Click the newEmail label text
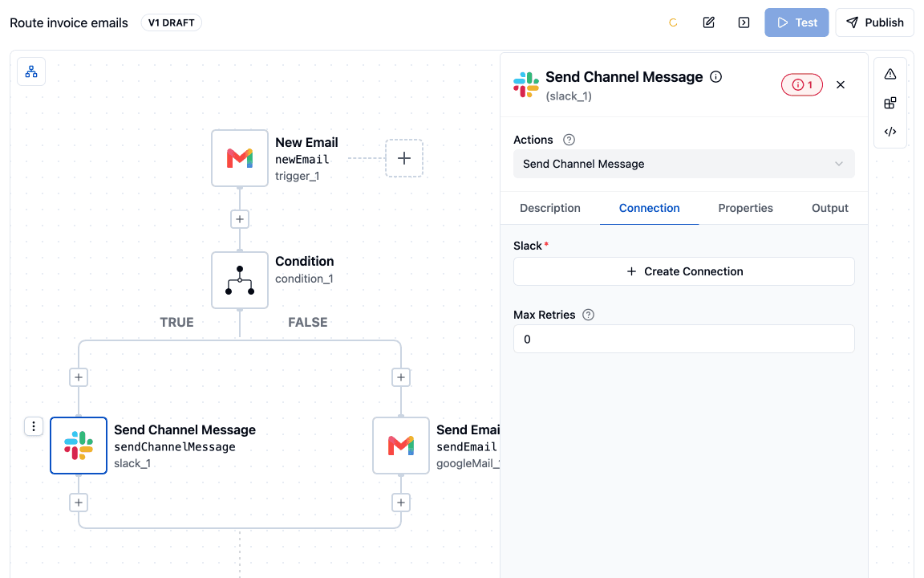This screenshot has width=924, height=578. click(302, 159)
